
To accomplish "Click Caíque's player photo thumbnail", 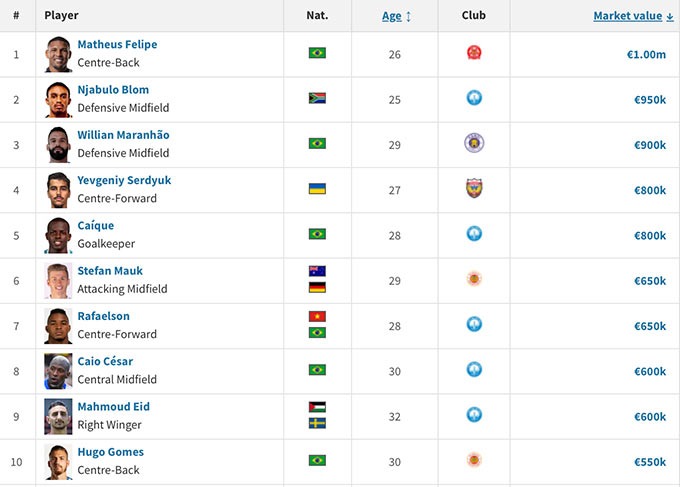I will click(58, 234).
